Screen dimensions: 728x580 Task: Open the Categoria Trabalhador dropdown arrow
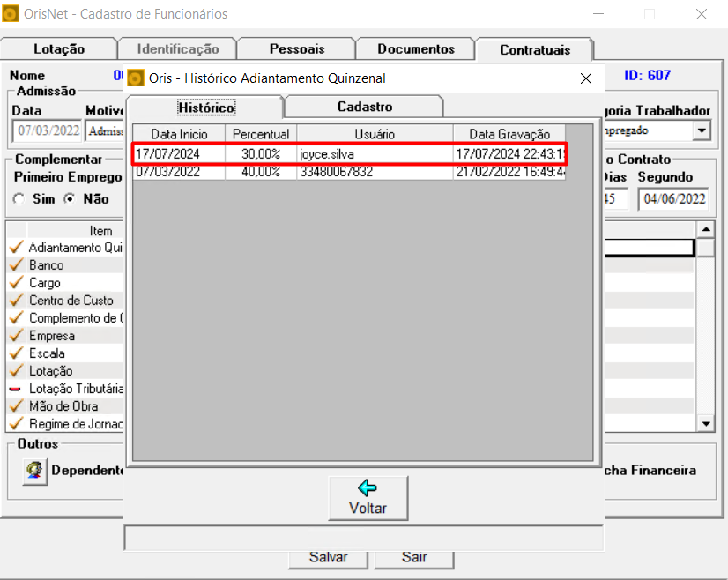702,130
